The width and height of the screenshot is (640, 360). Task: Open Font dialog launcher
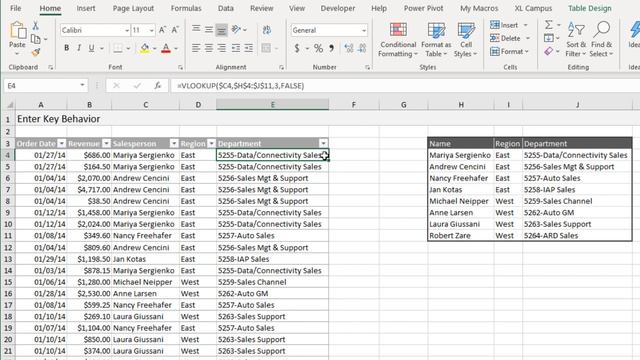click(180, 67)
